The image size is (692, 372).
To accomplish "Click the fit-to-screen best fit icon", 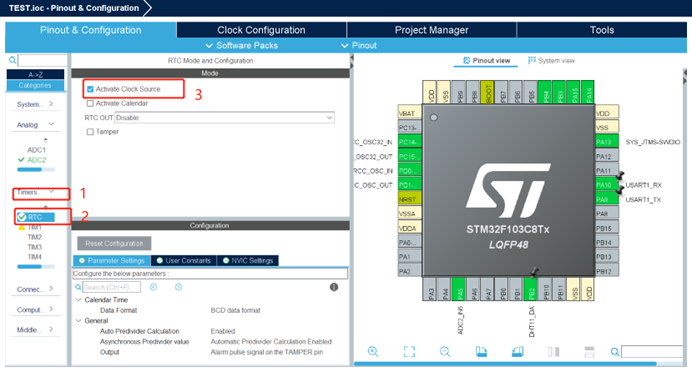I will tap(409, 352).
